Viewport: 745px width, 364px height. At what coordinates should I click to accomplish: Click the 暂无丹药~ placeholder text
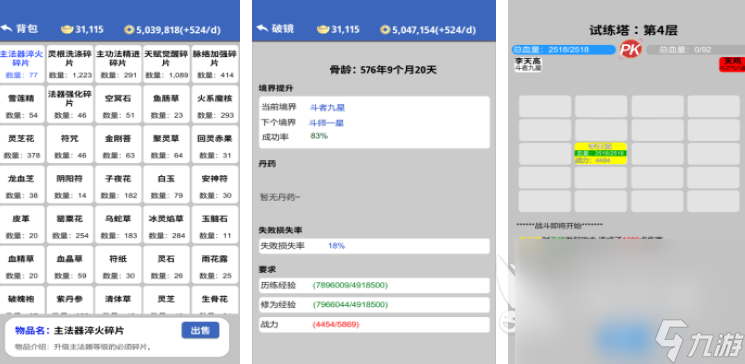(x=280, y=197)
